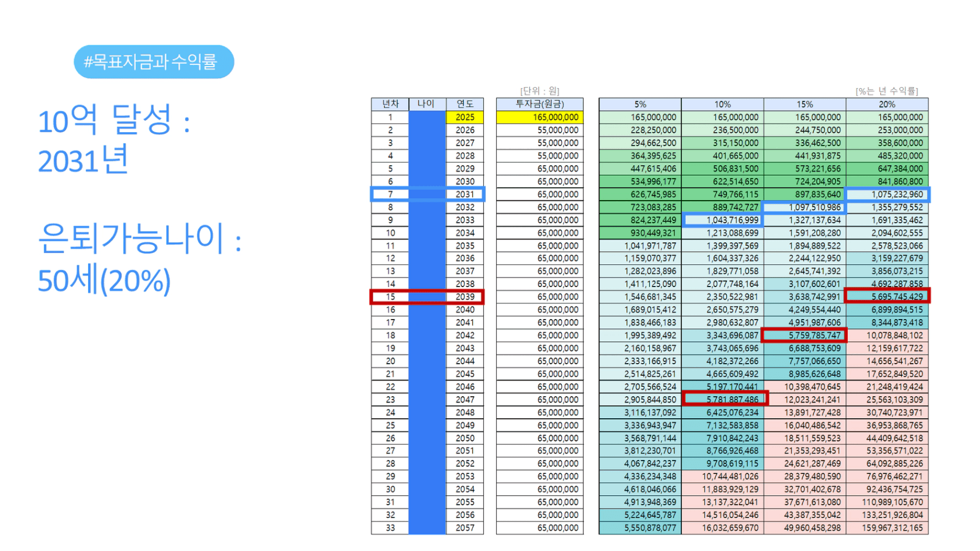This screenshot has width=980, height=551.
Task: Click the 228,250,000 cell
Action: click(x=640, y=130)
